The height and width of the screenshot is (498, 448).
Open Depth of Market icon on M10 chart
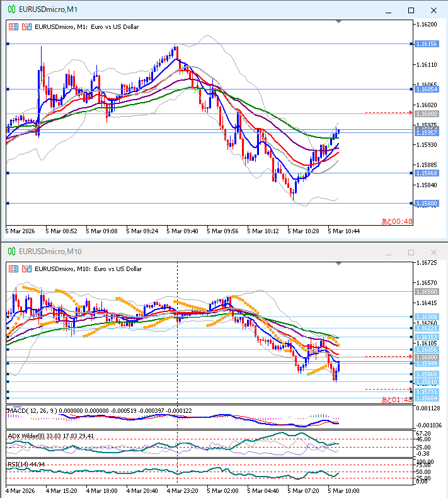[x=26, y=269]
